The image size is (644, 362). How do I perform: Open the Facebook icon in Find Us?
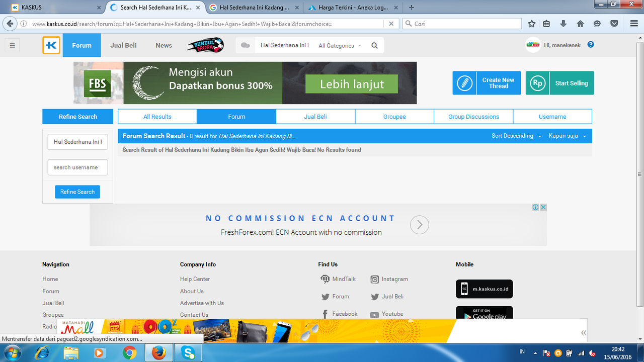coord(325,314)
